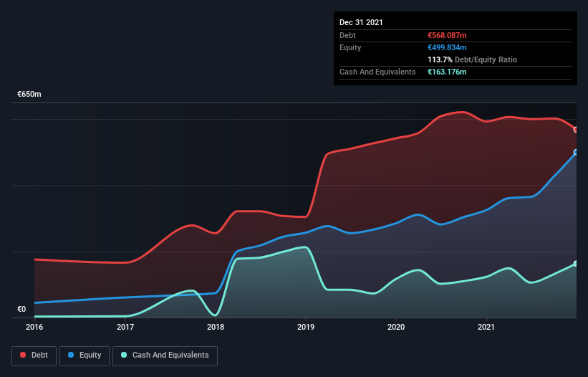
Task: Click the blue Equity legend dot
Action: (71, 355)
